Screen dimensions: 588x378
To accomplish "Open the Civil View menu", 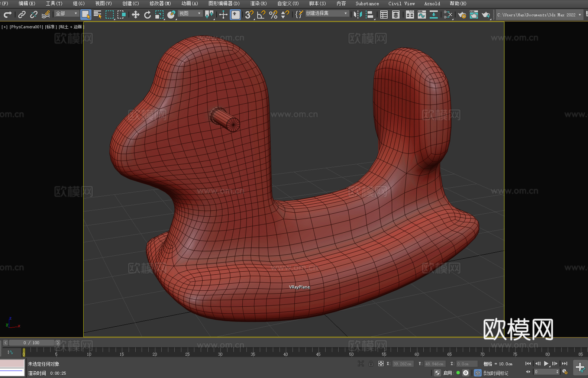I will click(401, 3).
